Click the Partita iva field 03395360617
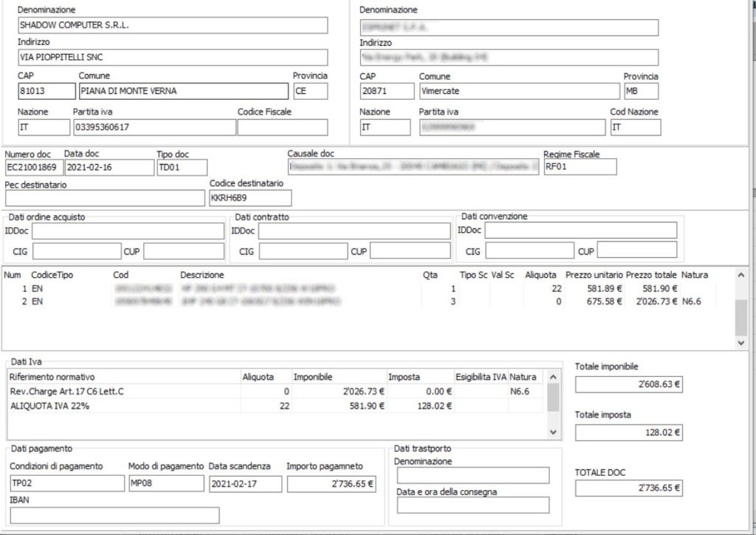756x535 pixels. [x=154, y=127]
